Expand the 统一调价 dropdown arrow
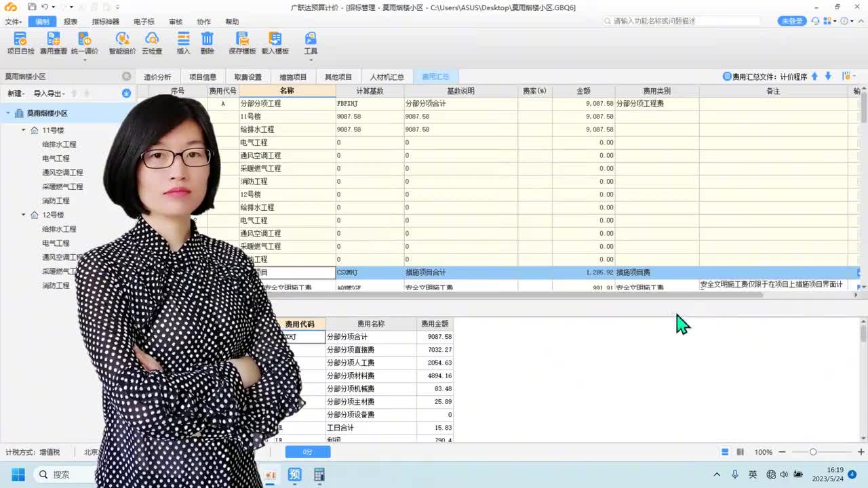 [85, 60]
